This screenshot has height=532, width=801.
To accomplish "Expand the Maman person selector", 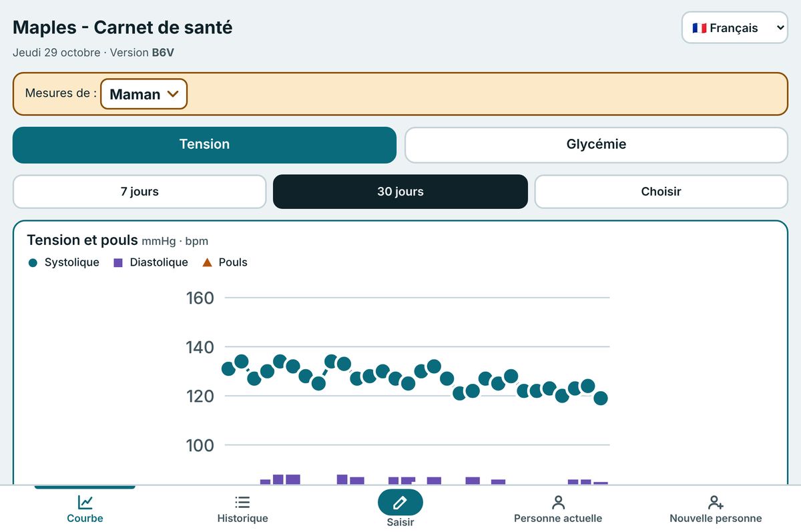I will click(x=144, y=94).
